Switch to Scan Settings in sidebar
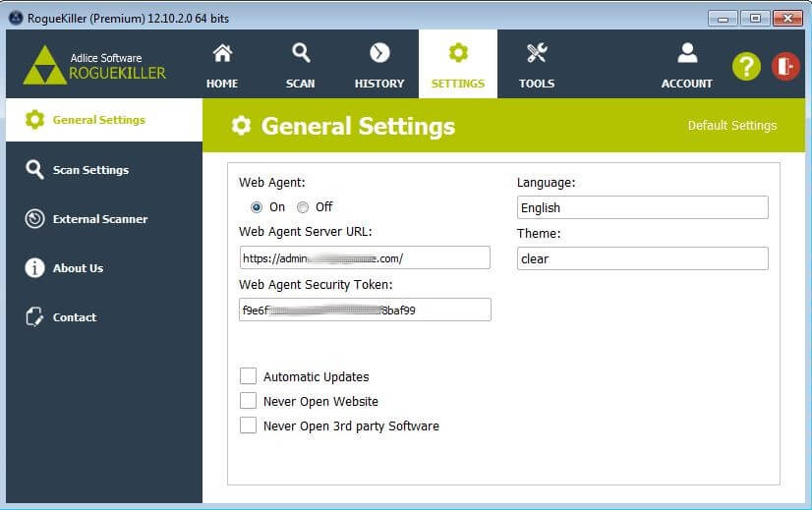812x510 pixels. click(90, 170)
